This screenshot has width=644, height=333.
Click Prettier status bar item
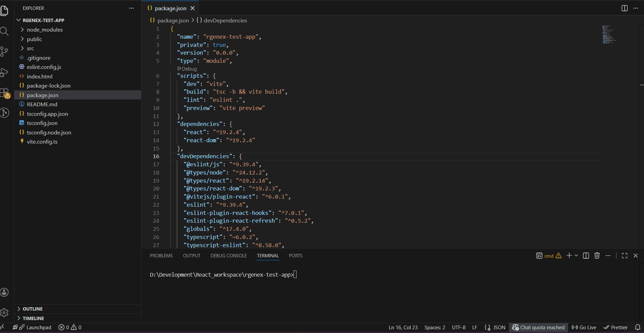click(615, 327)
